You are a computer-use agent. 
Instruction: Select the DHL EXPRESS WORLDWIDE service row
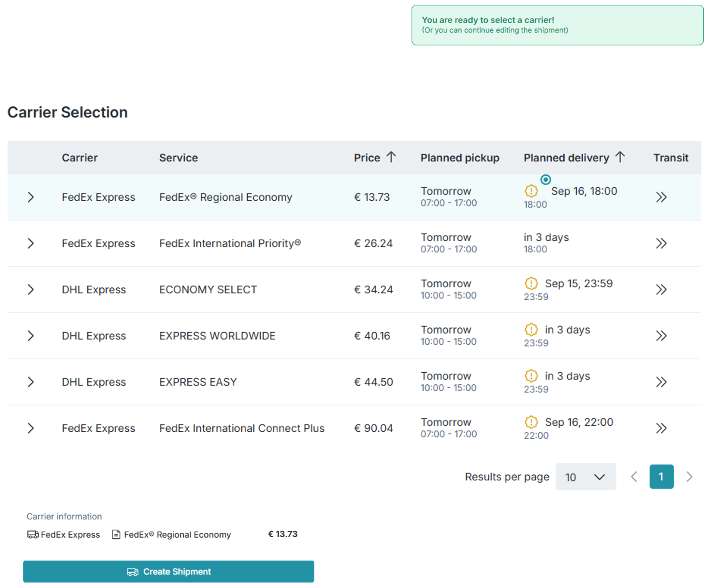(x=217, y=336)
